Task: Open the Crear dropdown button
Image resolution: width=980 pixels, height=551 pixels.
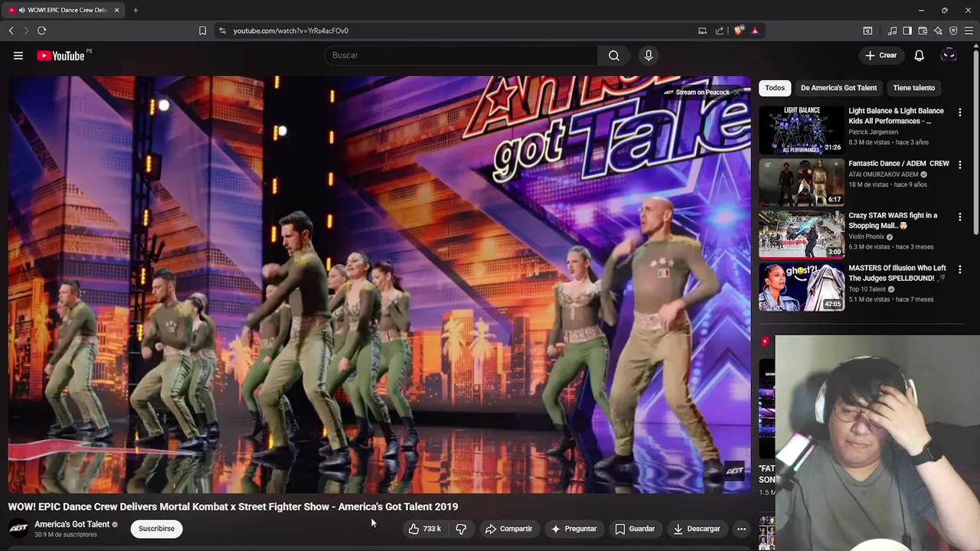Action: (x=880, y=55)
